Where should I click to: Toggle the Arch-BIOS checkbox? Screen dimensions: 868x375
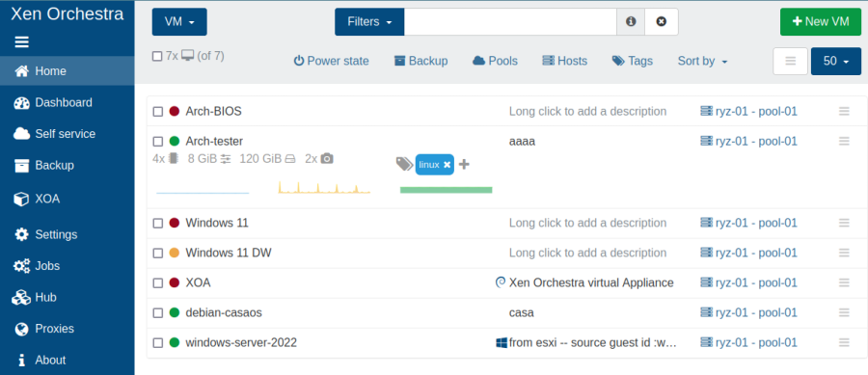158,112
